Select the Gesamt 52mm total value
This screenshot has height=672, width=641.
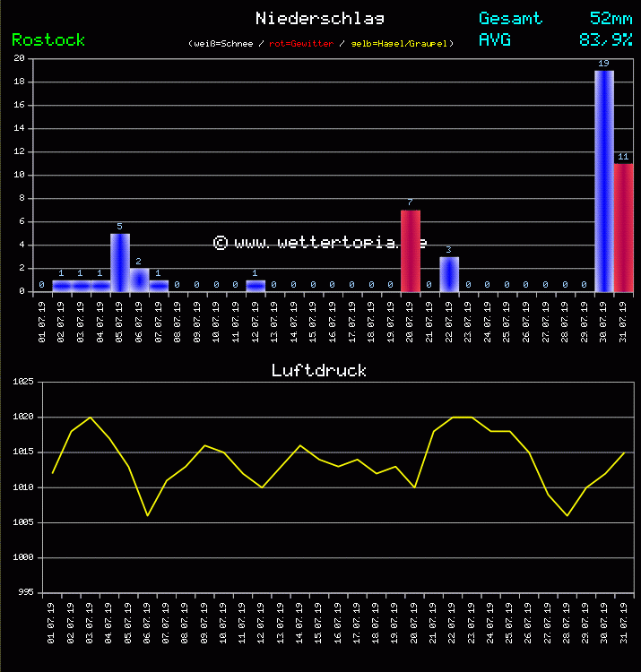[611, 18]
